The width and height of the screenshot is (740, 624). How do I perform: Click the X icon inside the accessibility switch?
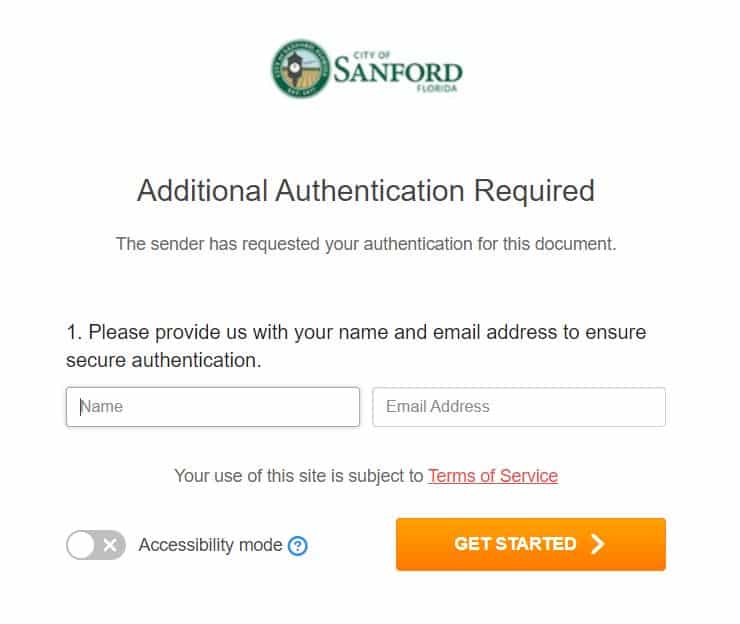(x=111, y=545)
